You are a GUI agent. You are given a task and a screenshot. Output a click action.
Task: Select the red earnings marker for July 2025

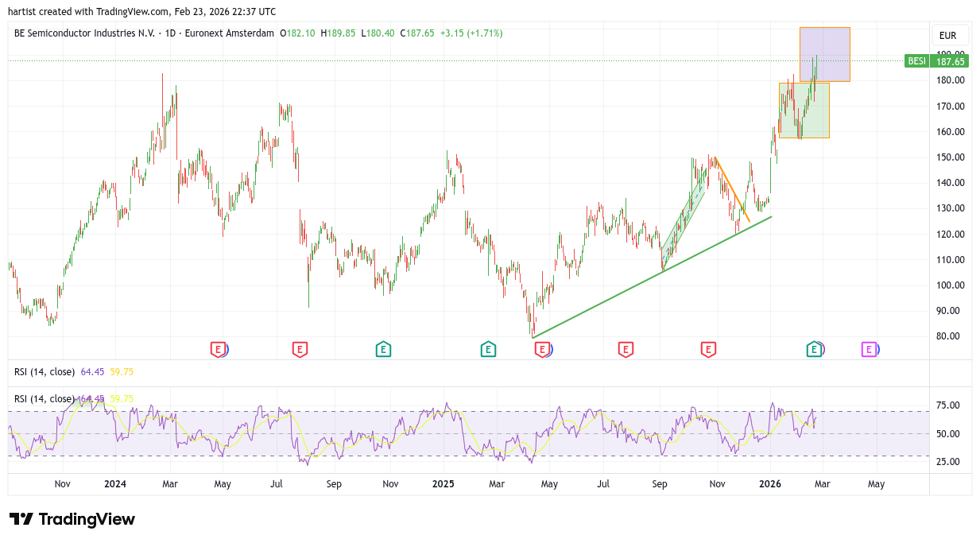click(x=626, y=349)
